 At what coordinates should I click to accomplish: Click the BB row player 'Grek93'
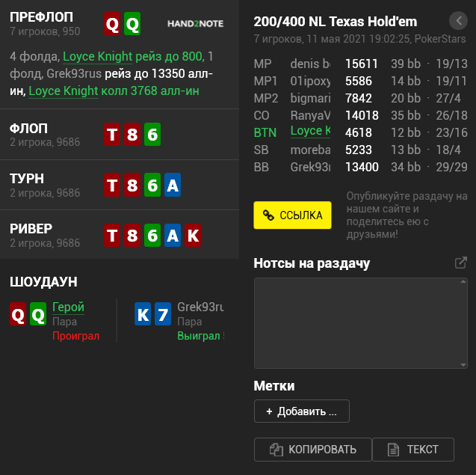tap(310, 167)
